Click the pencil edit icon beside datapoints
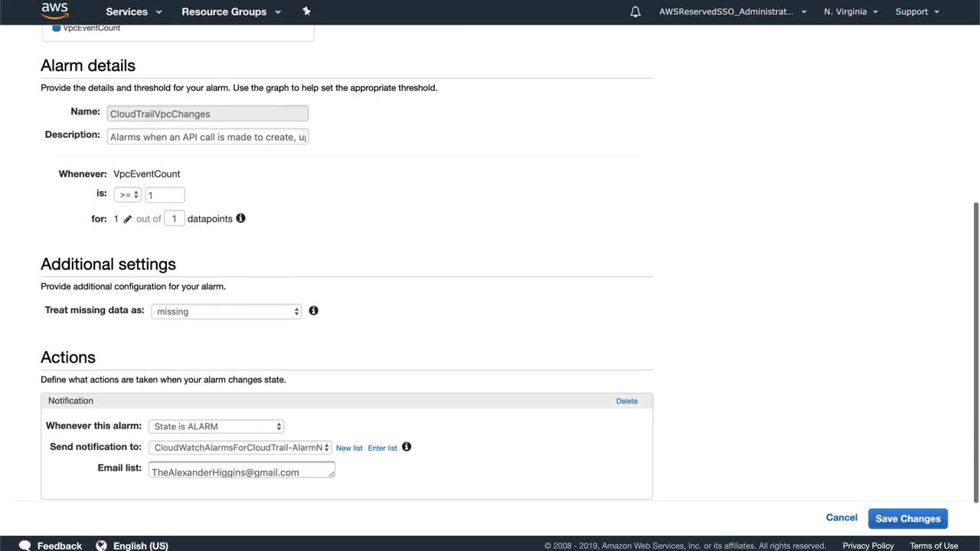The image size is (980, 551). (128, 219)
